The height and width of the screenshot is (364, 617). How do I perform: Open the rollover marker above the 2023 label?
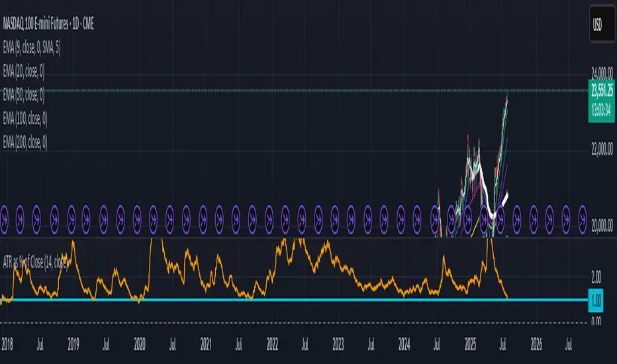pos(335,214)
